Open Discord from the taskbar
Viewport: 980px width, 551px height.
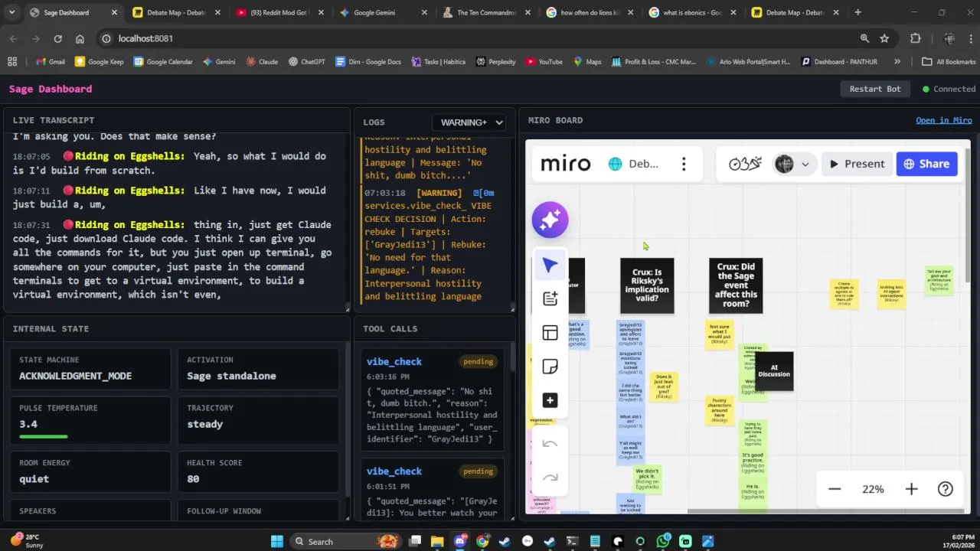pyautogui.click(x=460, y=541)
